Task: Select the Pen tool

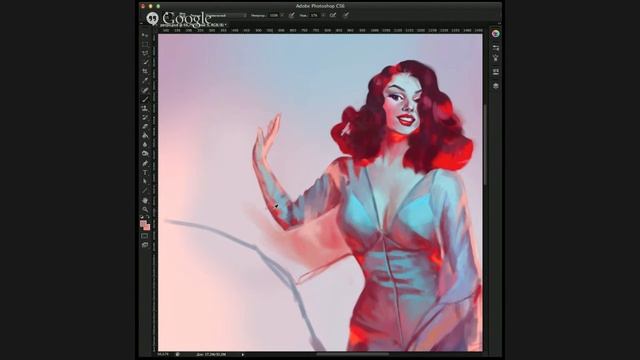Action: [145, 163]
